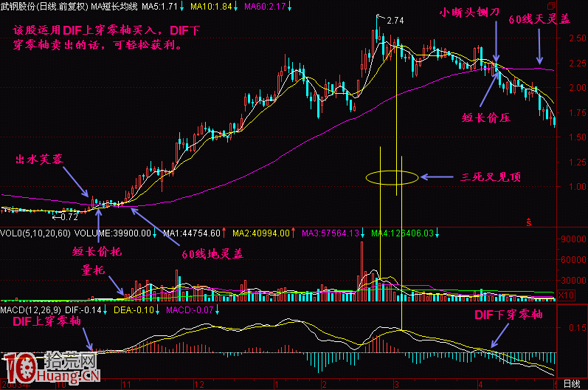
Task: Click the 2.00 price axis label
Action: [577, 87]
